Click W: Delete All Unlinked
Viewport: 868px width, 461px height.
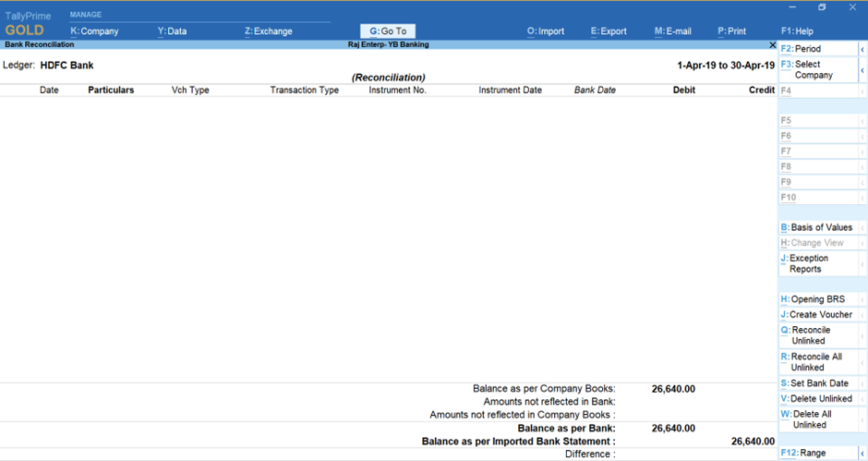[x=818, y=419]
